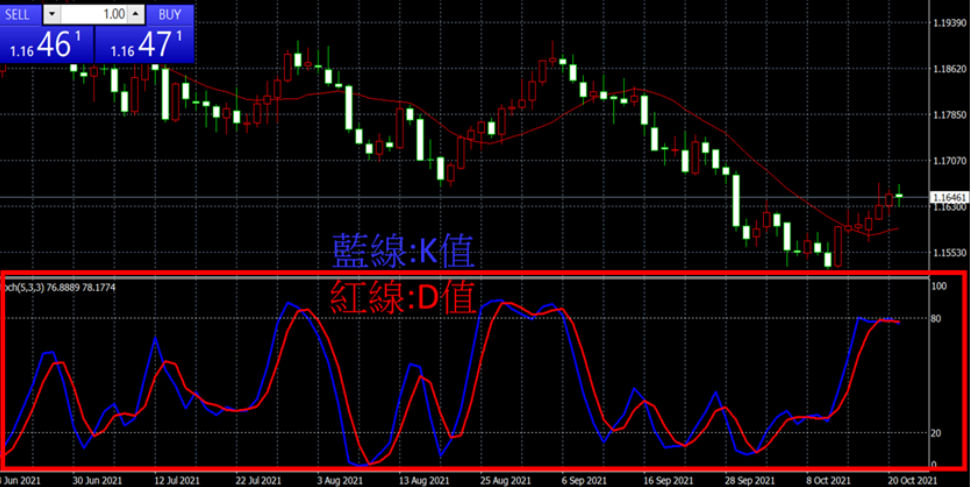Click the 1.19390 price axis label

tap(947, 22)
